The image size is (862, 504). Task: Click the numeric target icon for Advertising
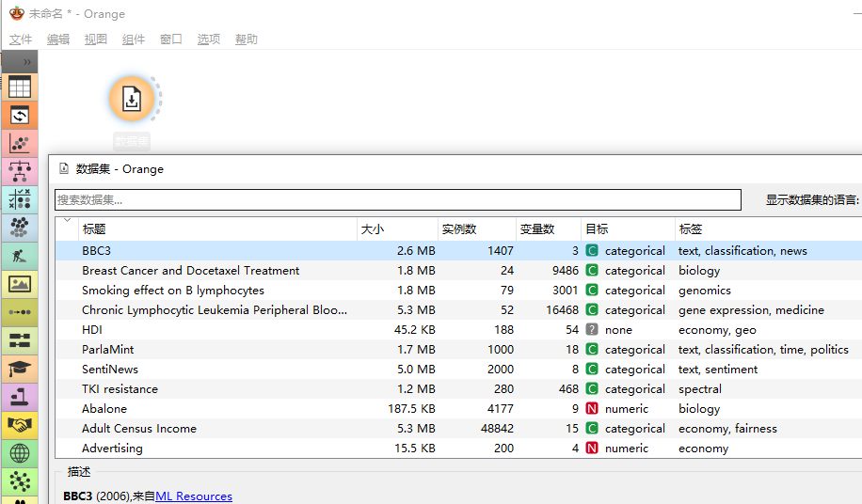click(x=592, y=449)
